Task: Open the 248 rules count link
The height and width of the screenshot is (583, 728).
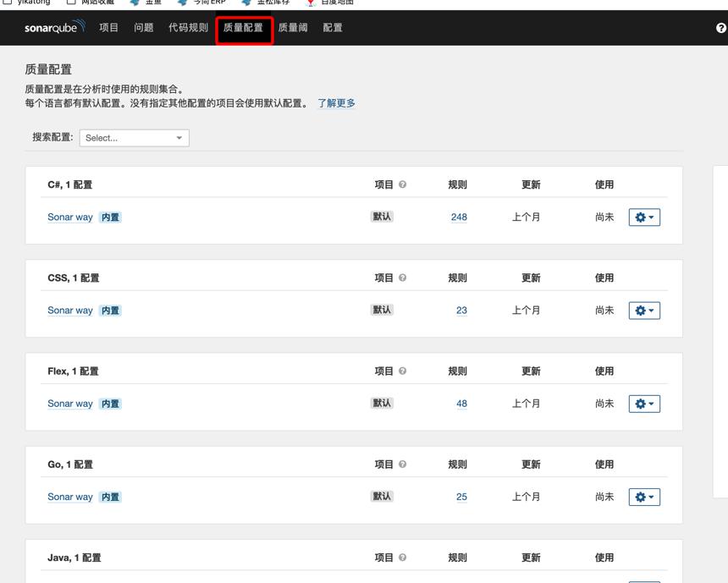Action: pyautogui.click(x=459, y=217)
